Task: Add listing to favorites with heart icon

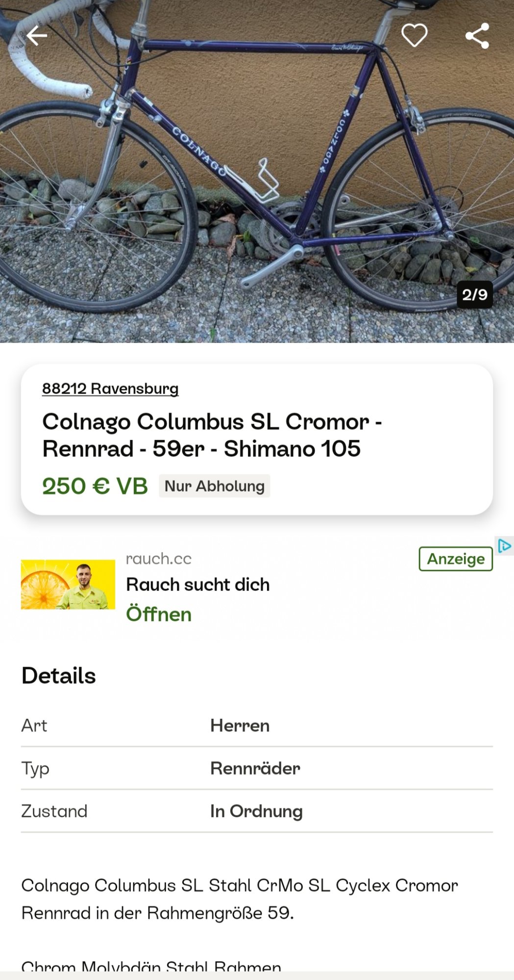Action: coord(414,35)
